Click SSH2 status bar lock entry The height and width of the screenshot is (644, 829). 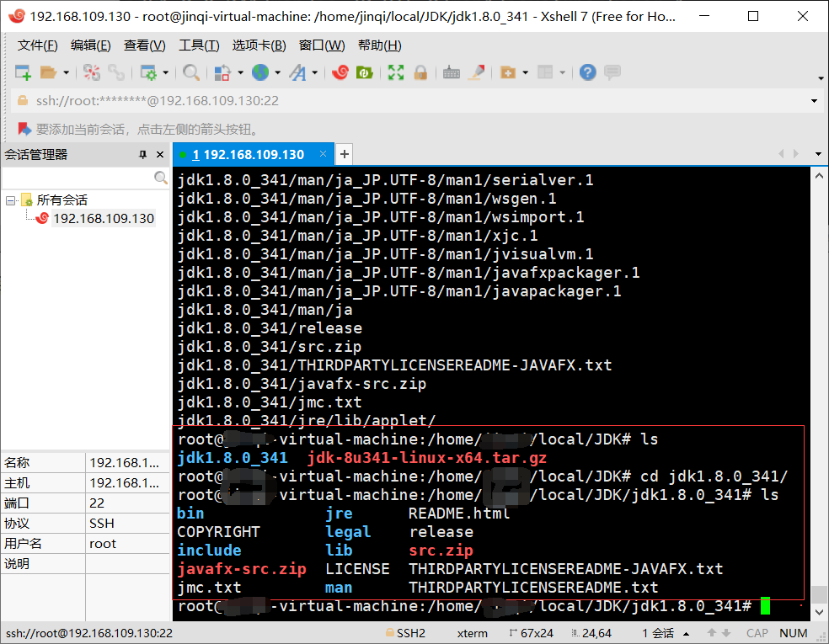405,633
